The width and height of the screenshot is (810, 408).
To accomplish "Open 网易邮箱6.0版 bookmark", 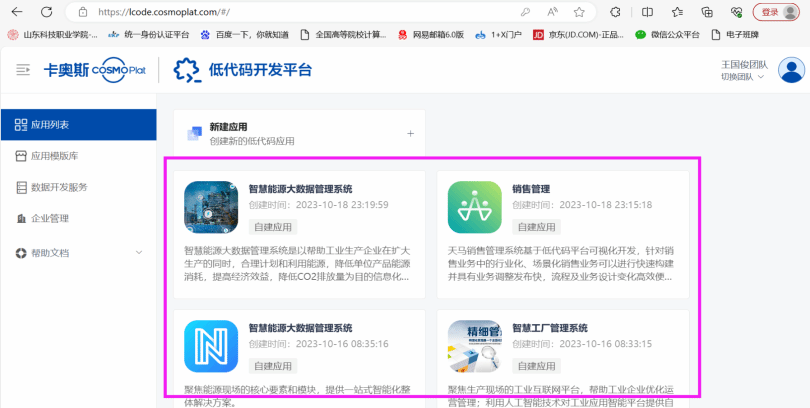I will 431,35.
